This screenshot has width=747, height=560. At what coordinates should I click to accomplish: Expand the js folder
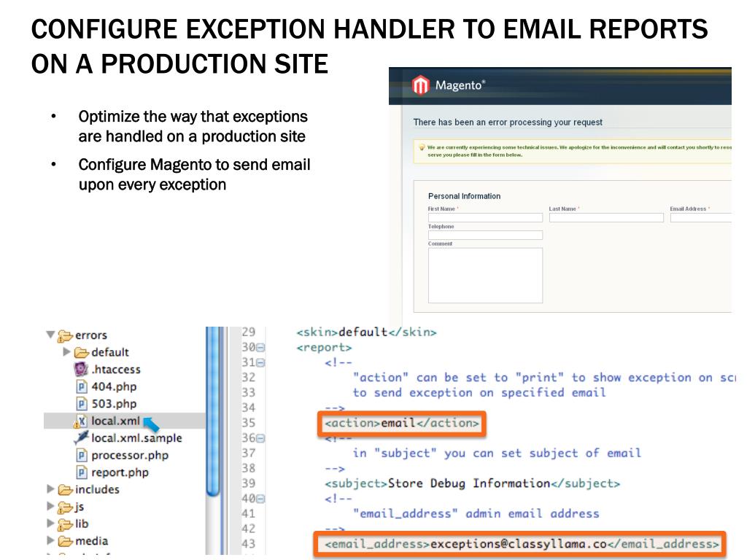(x=50, y=506)
